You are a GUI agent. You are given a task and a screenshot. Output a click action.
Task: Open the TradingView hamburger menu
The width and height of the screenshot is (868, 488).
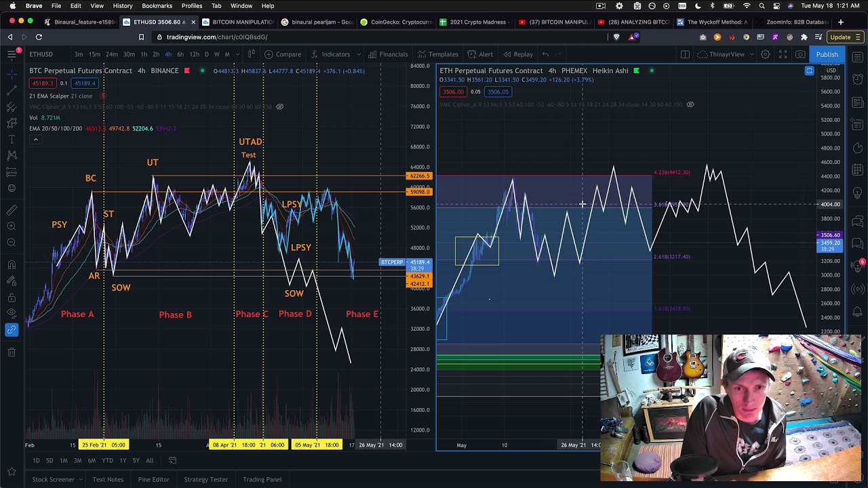[12, 54]
